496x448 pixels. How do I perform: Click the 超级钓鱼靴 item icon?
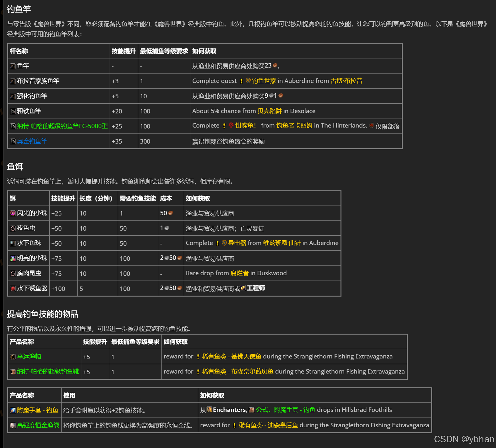(13, 372)
